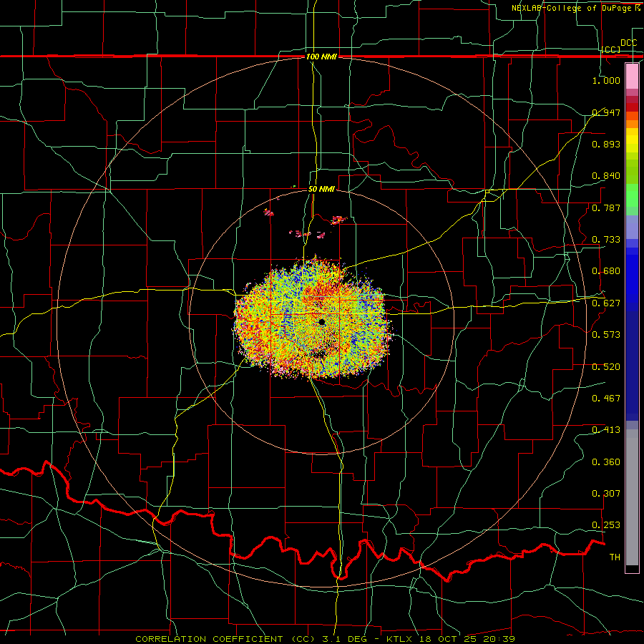Click the 0.787 color scale value
The image size is (644, 644).
tap(606, 208)
